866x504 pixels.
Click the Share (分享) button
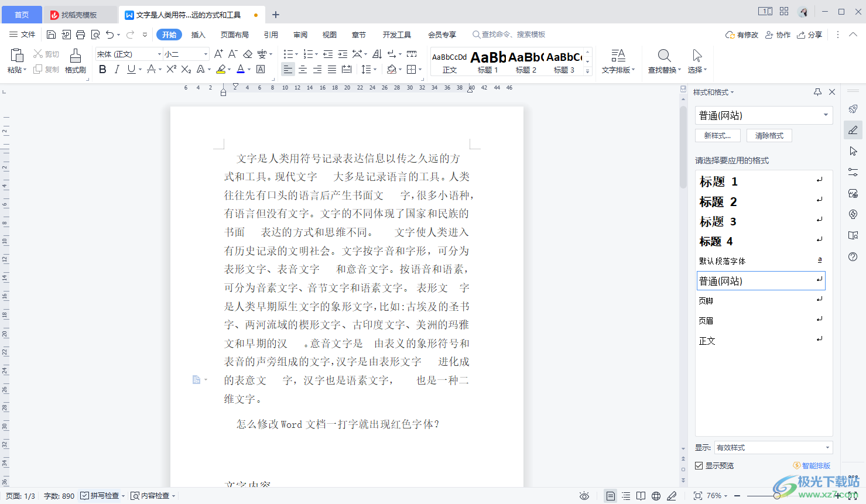(x=810, y=35)
